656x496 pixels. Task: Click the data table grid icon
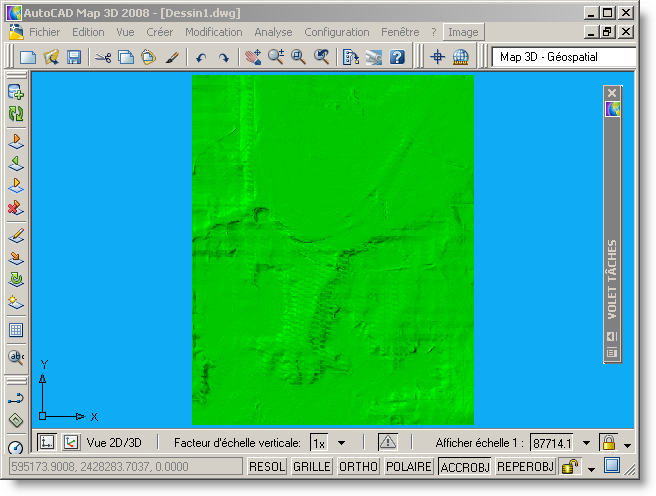coord(16,330)
